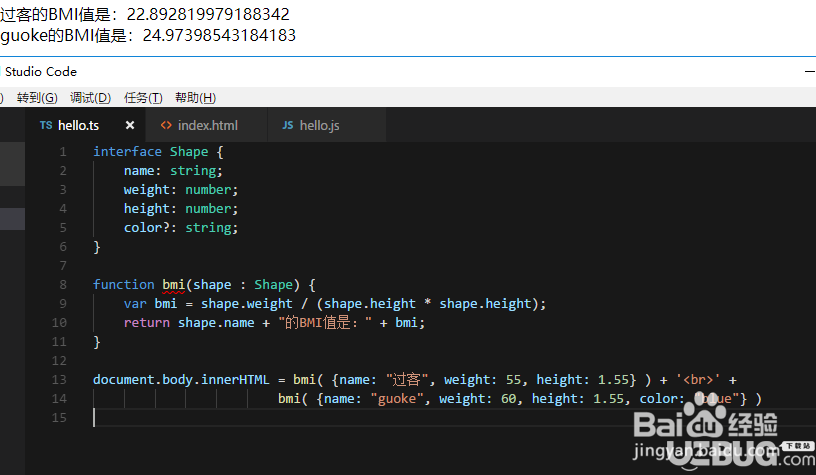Click 'name: string;' on line 2
Screen dimensions: 816x475
coord(173,171)
